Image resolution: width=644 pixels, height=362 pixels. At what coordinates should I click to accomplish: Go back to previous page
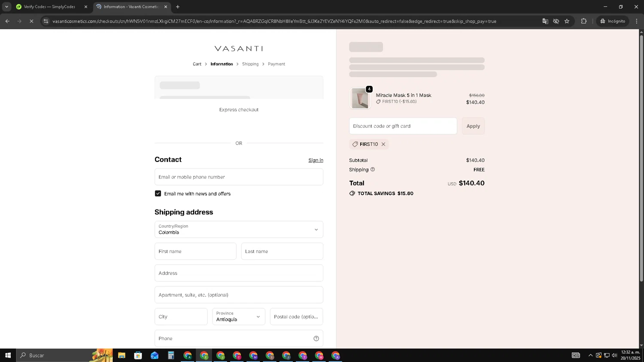coord(7,21)
